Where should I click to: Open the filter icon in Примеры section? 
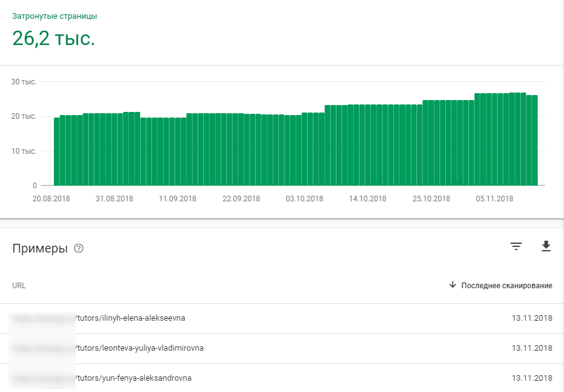click(x=516, y=246)
